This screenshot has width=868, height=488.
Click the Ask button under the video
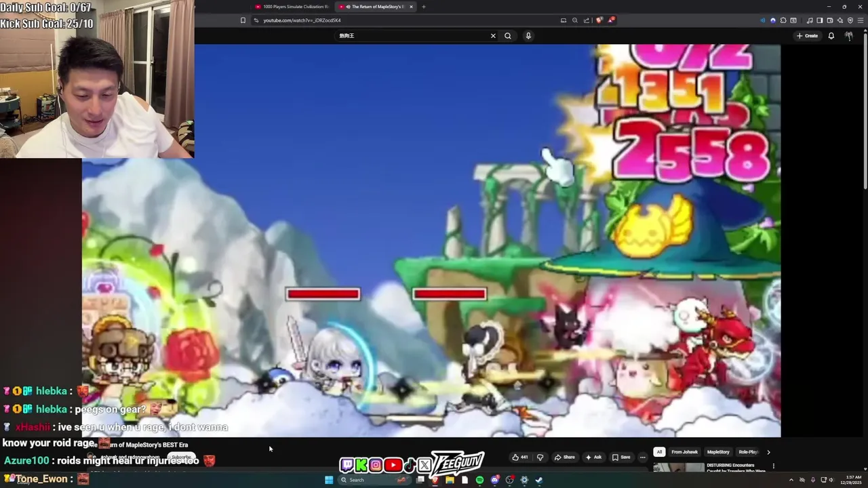point(594,457)
